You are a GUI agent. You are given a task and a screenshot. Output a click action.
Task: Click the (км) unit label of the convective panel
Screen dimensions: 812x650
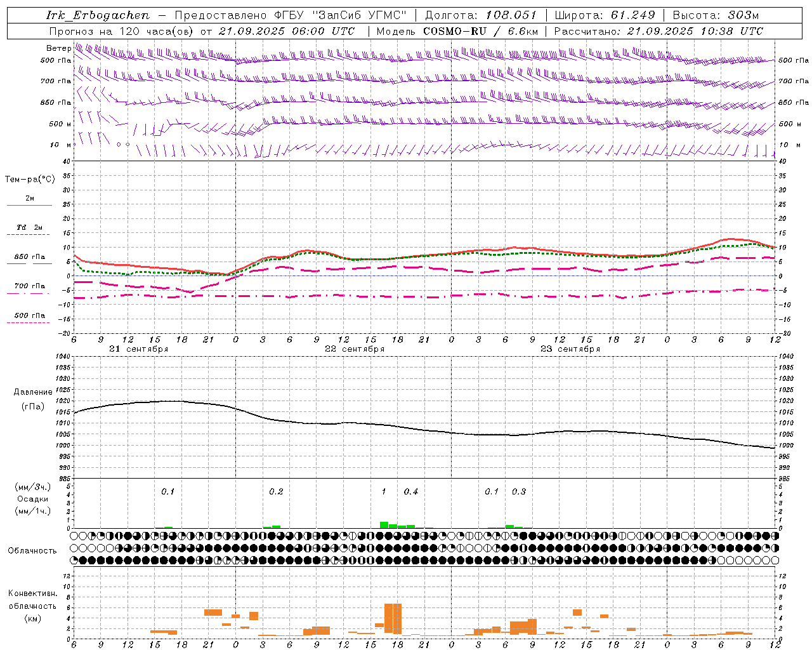pos(32,618)
